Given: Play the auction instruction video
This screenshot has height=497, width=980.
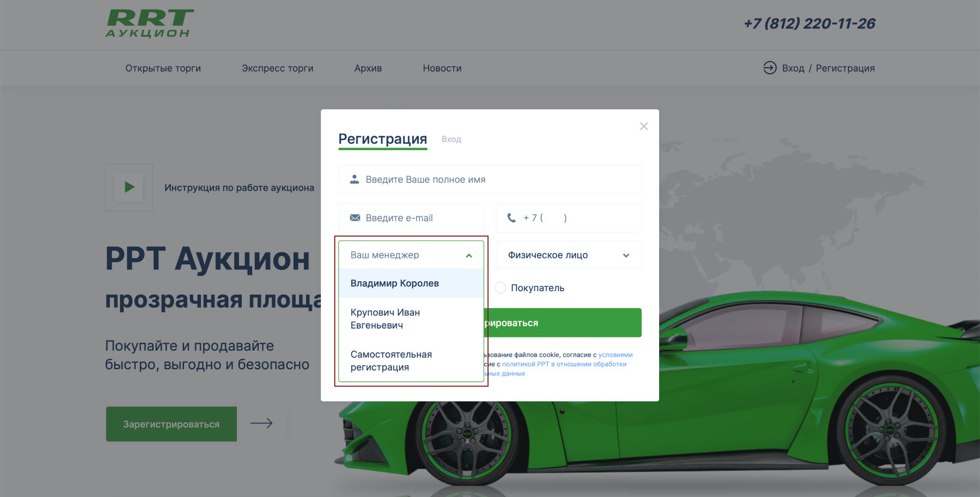Looking at the screenshot, I should [129, 187].
